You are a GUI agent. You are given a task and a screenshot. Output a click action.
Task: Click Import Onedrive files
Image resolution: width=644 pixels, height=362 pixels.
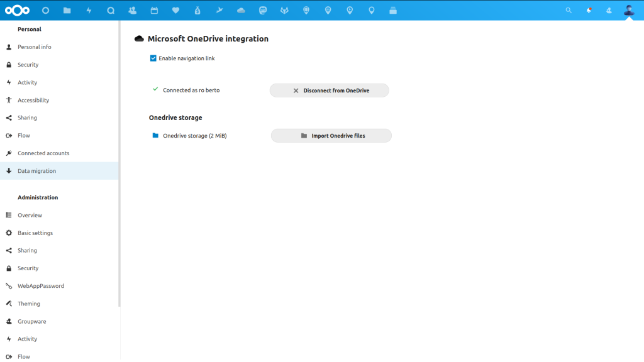331,135
